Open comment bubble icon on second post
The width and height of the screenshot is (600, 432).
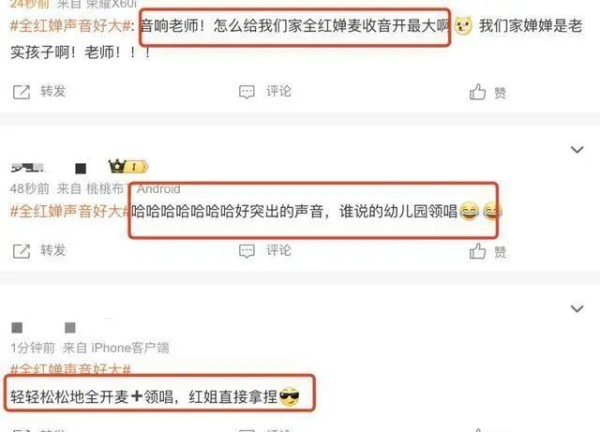[246, 251]
